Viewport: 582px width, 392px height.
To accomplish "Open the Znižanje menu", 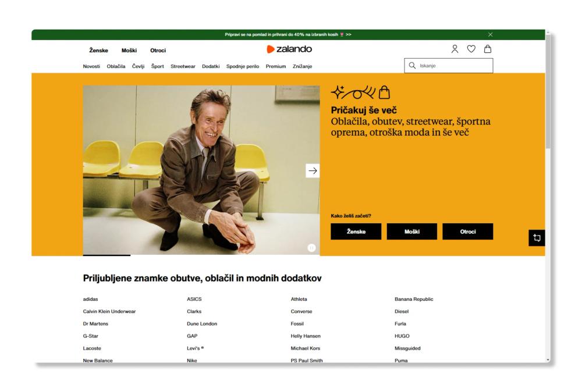I will coord(302,66).
